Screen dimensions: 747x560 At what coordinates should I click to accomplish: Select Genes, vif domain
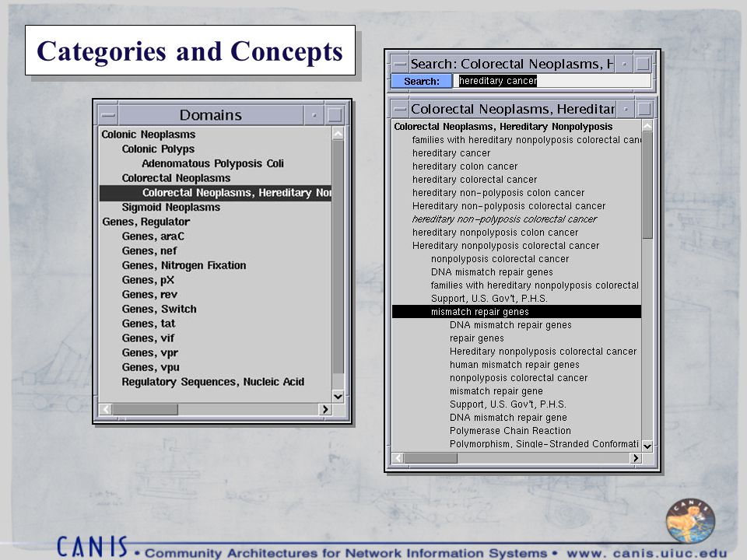pyautogui.click(x=148, y=338)
